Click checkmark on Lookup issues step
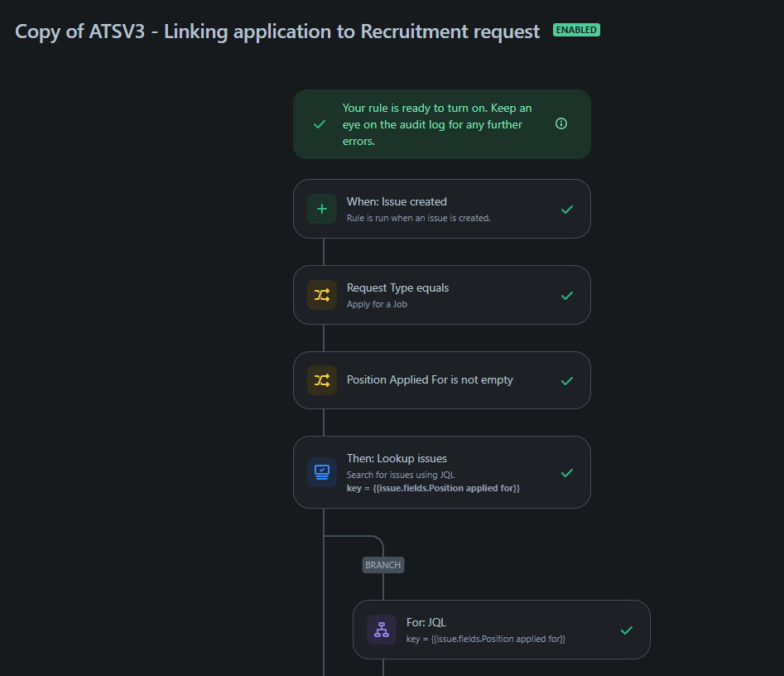 [566, 473]
